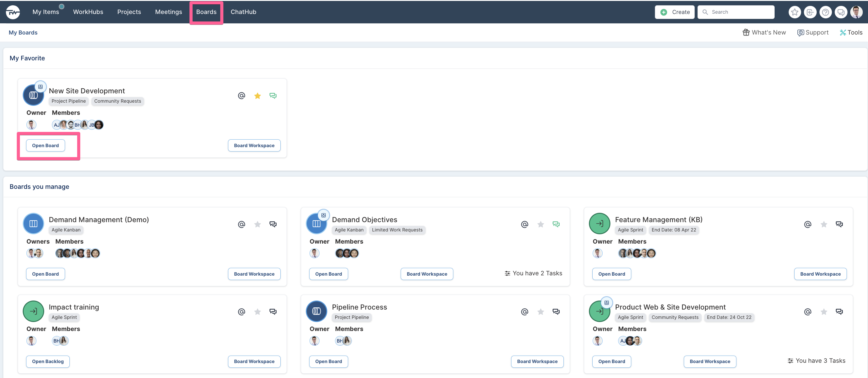Click 'Limited Work Requests' tag on Demand Objectives
The image size is (868, 378).
click(x=397, y=230)
